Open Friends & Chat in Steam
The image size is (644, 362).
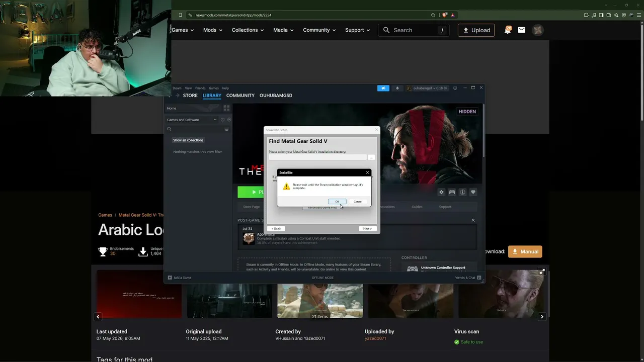pos(468,278)
